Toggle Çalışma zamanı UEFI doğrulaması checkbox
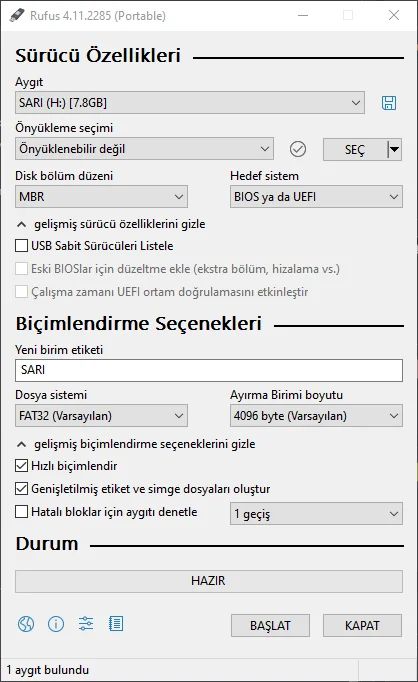 click(21, 292)
